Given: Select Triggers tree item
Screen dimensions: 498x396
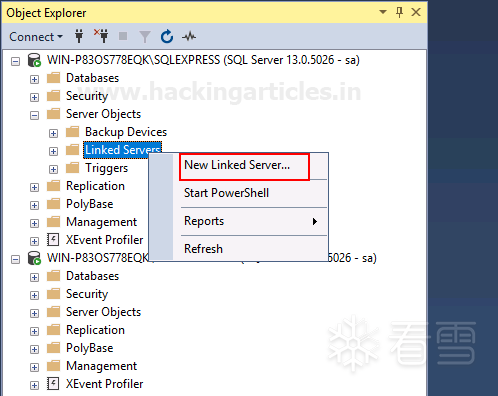Looking at the screenshot, I should coord(106,168).
